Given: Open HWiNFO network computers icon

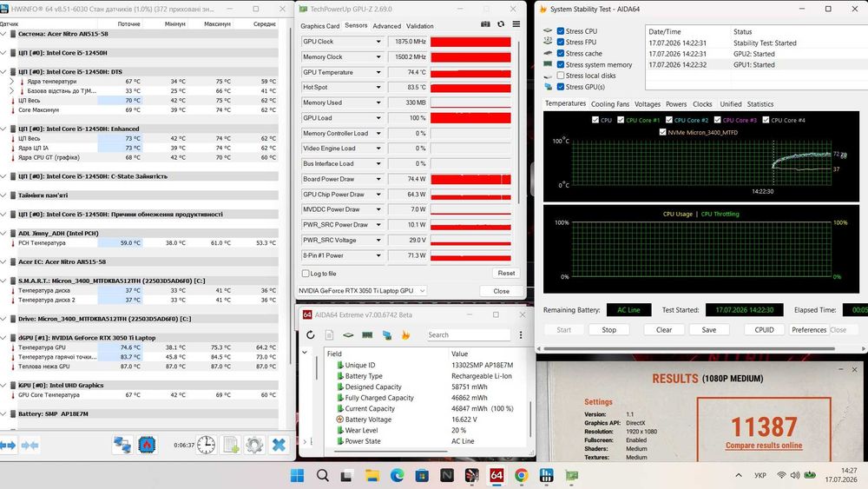Looking at the screenshot, I should (122, 445).
